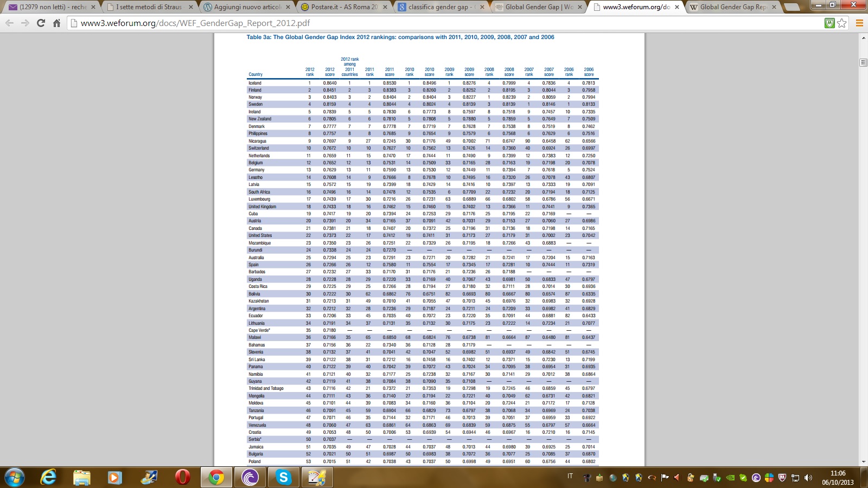Open Windows Explorer folder in taskbar
868x488 pixels.
[x=82, y=477]
